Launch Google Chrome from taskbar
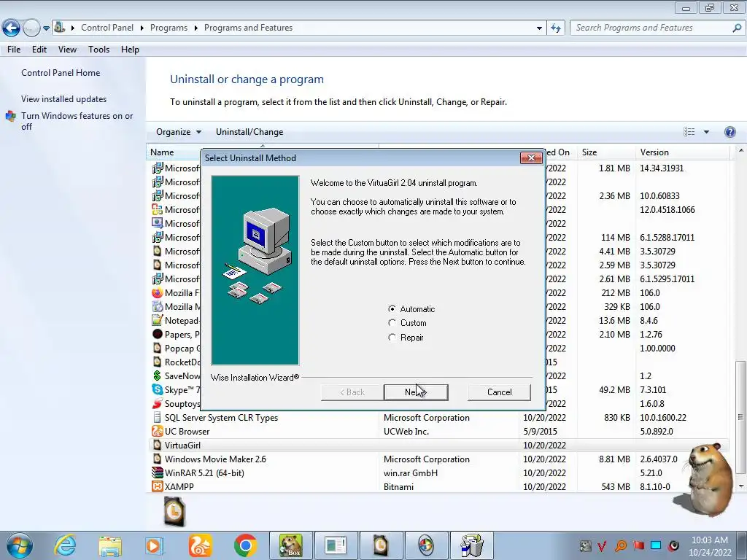Viewport: 747px width, 560px height. [245, 545]
